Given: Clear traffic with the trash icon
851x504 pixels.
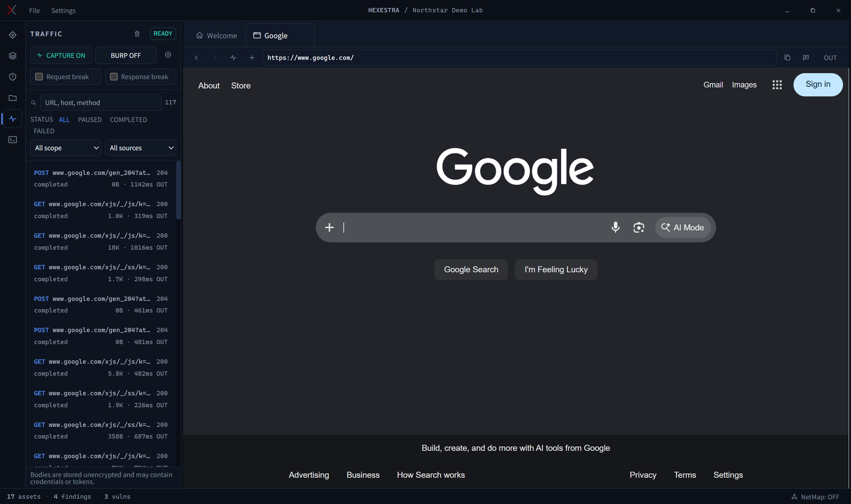Looking at the screenshot, I should point(137,33).
